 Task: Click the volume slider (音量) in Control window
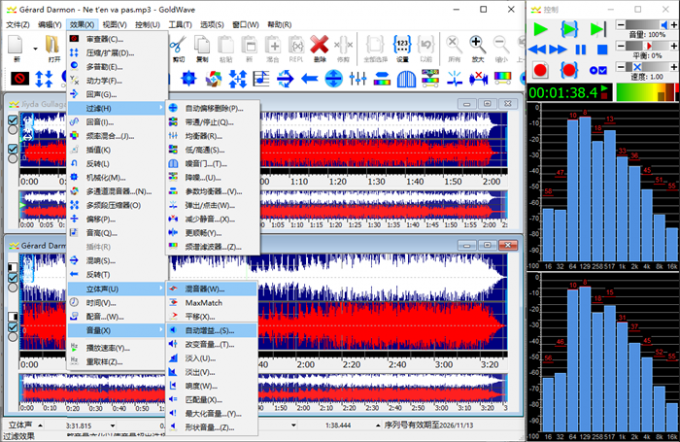coord(647,25)
